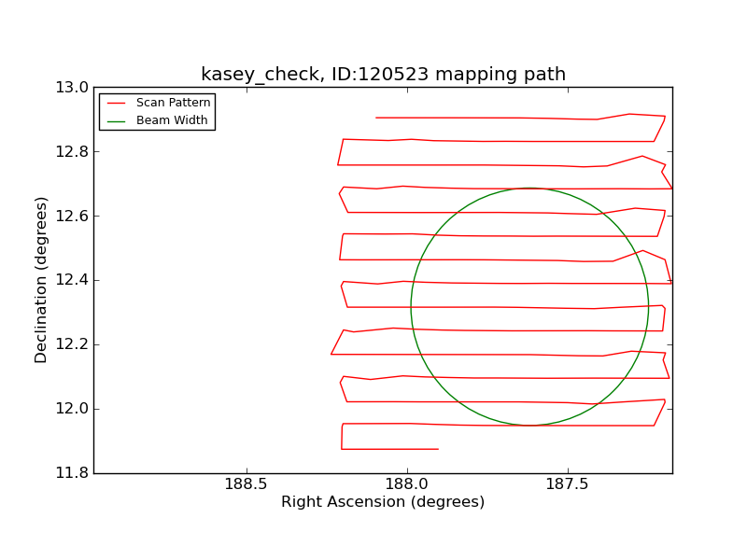Click the 'Right Ascension (degrees)' axis label
This screenshot has width=747, height=560.
pos(383,502)
